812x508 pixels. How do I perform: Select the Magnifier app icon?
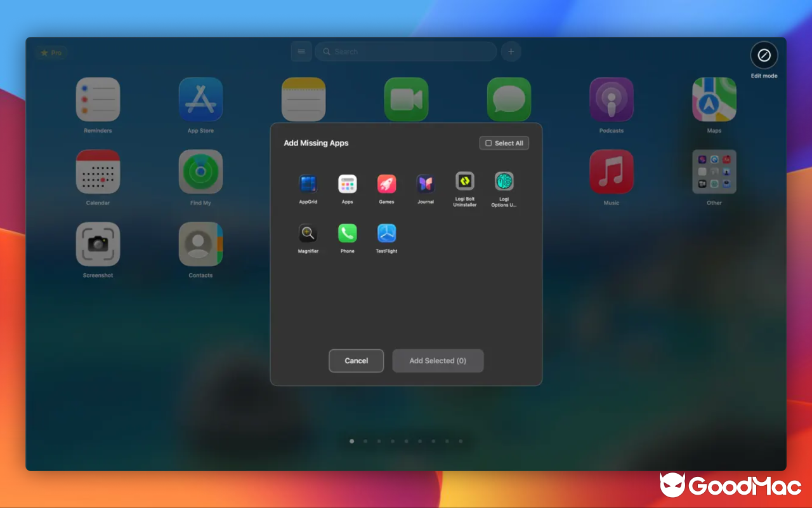[x=308, y=234]
